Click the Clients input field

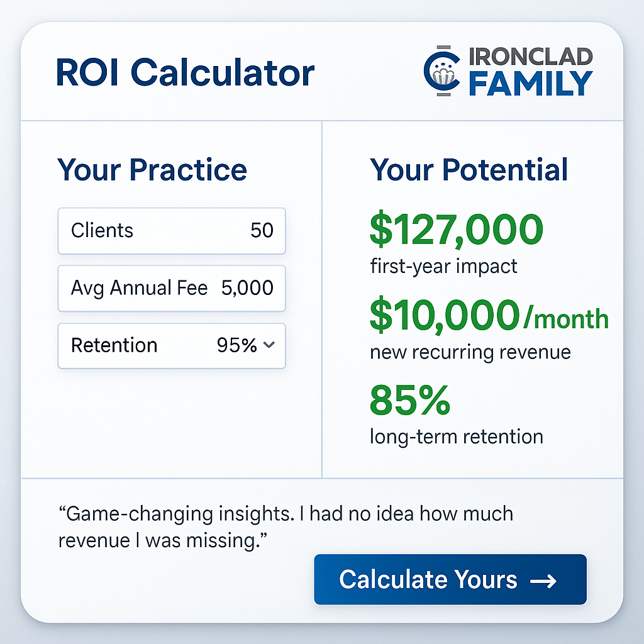[171, 231]
